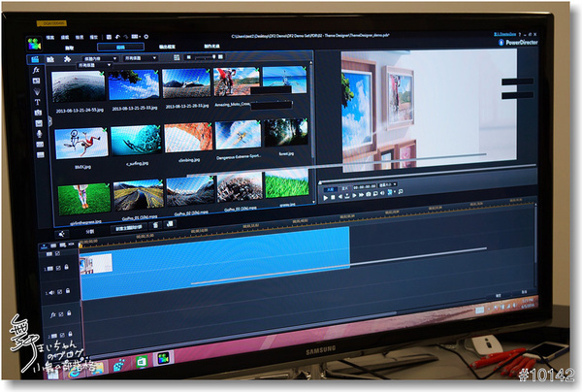Click the redo arrow in top toolbar
The width and height of the screenshot is (582, 392).
pyautogui.click(x=126, y=37)
